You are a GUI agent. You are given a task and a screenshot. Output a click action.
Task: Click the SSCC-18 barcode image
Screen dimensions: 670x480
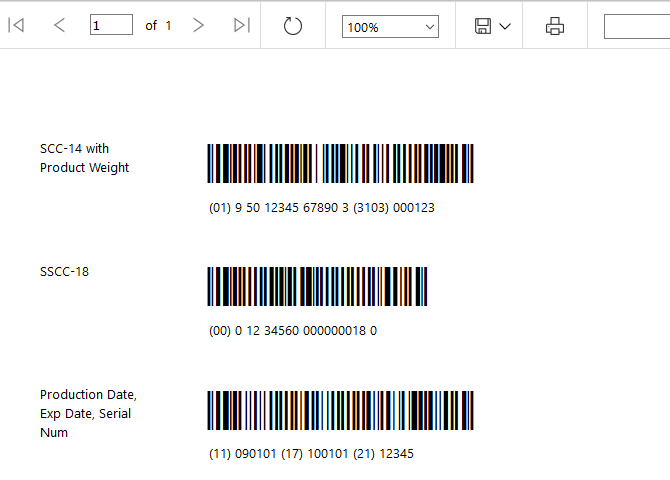[317, 286]
